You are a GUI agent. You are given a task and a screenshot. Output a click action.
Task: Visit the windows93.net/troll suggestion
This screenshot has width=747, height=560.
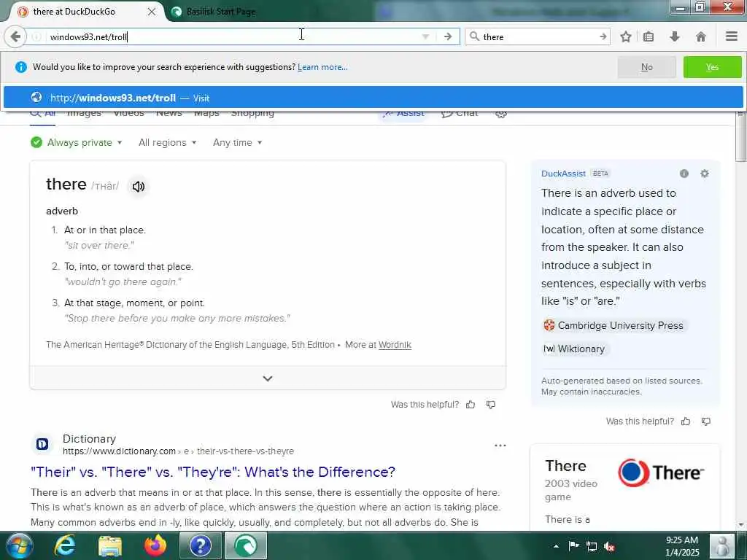(373, 98)
